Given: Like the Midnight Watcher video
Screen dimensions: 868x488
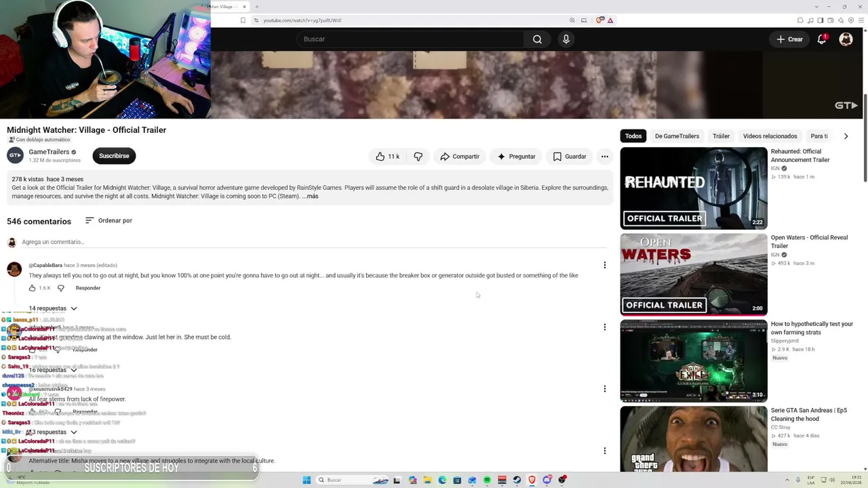Looking at the screenshot, I should pos(387,157).
